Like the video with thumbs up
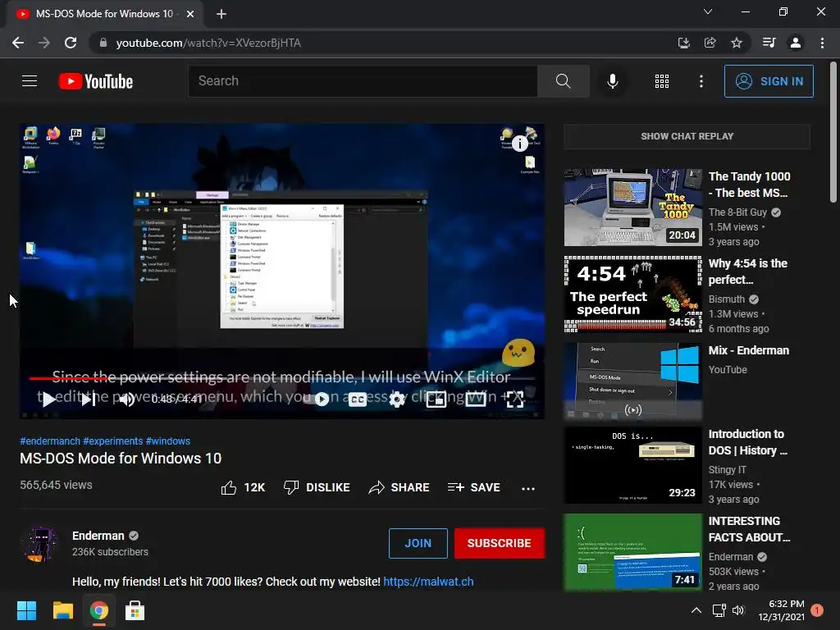 tap(243, 487)
